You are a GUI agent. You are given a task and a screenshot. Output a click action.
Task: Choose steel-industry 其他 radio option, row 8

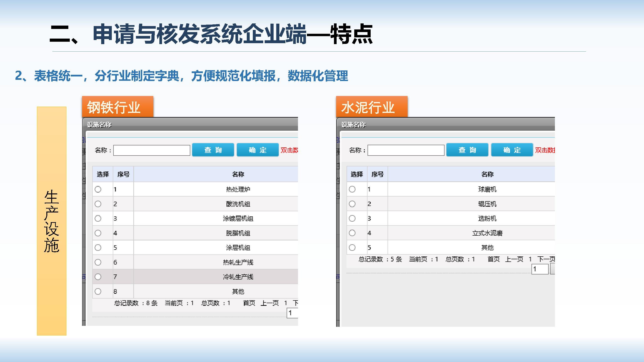tap(98, 291)
